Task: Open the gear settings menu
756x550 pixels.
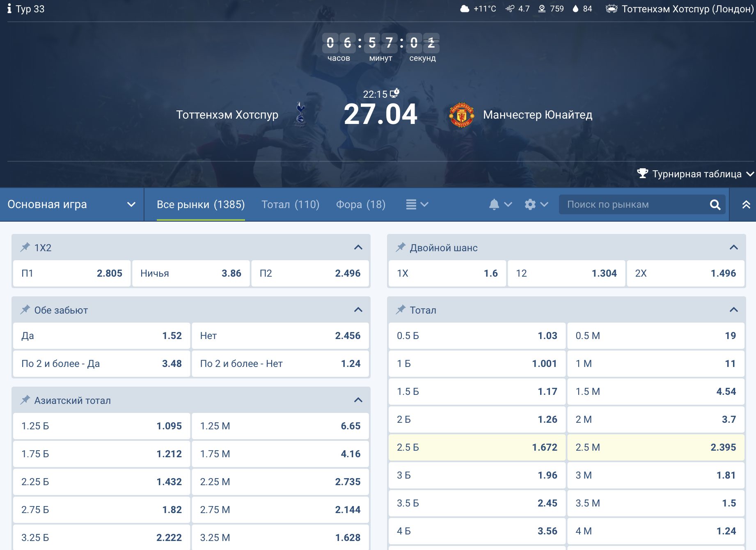Action: pyautogui.click(x=536, y=204)
